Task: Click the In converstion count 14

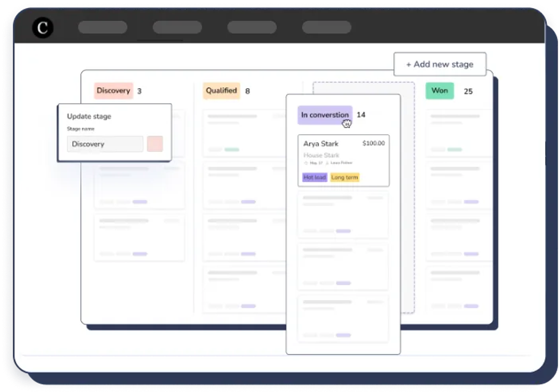Action: point(361,115)
